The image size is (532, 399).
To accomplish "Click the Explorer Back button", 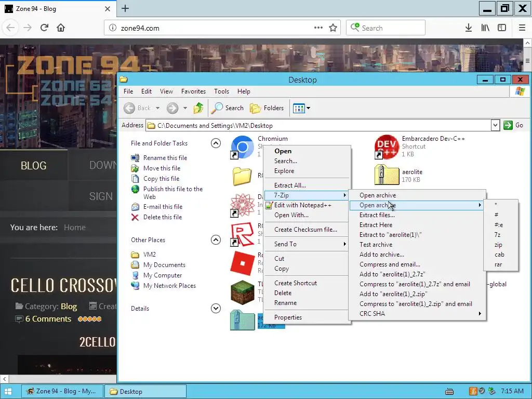I will 137,108.
